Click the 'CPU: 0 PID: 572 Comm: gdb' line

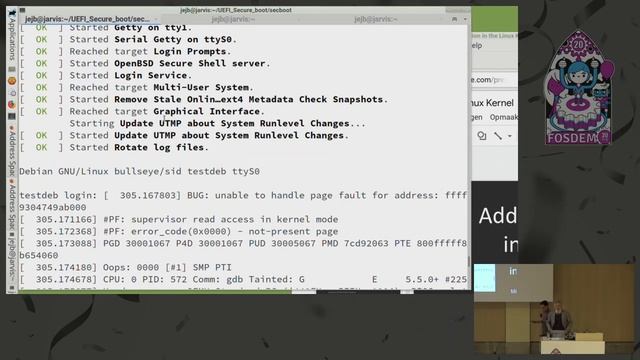pos(243,280)
